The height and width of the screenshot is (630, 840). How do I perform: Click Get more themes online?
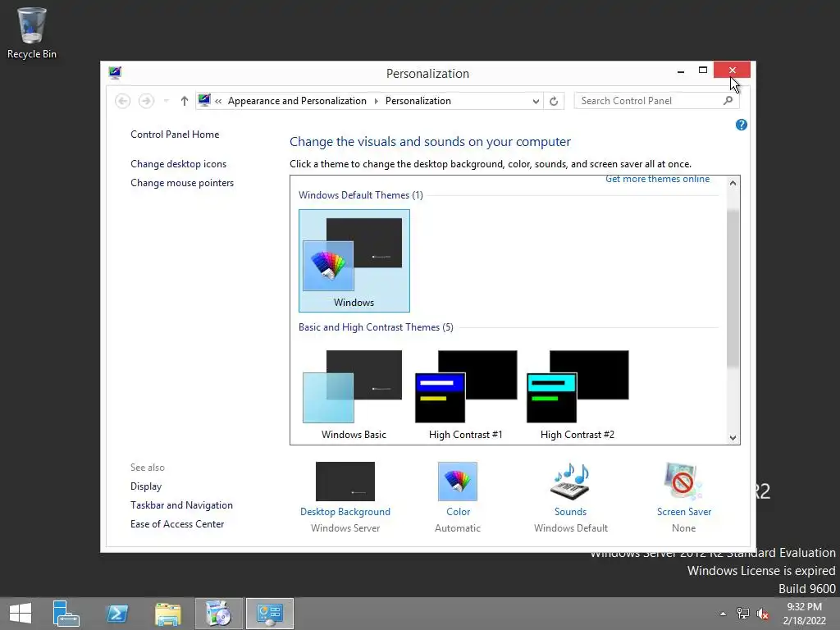657,179
